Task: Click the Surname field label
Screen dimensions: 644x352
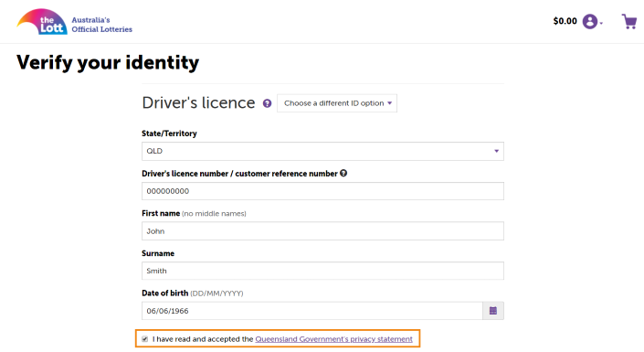Action: pyautogui.click(x=158, y=253)
